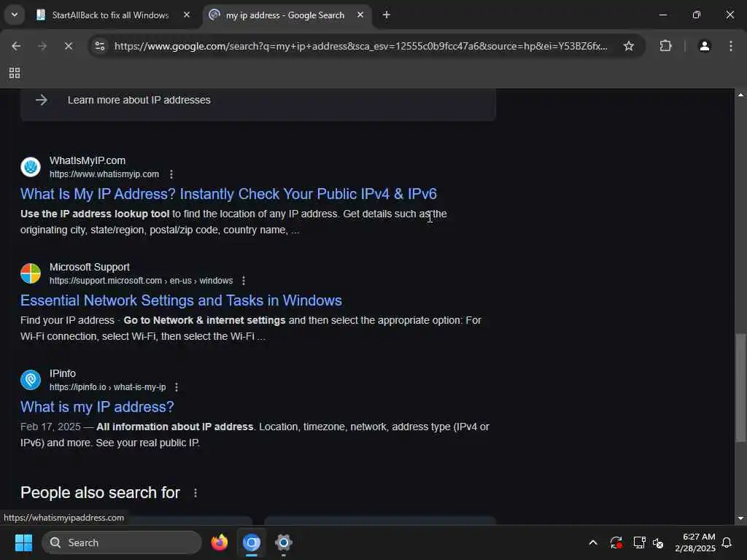Open options for ipinfo.io result

click(177, 387)
